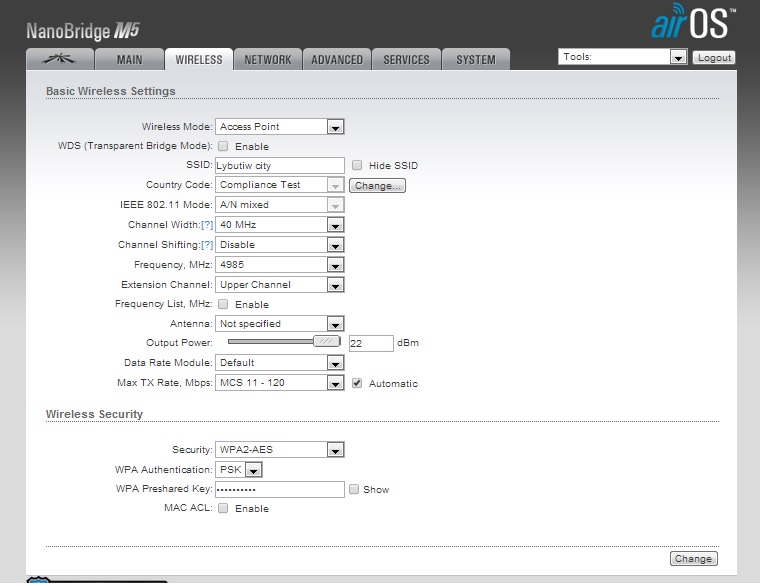Open Channel Width help [?] link

point(207,224)
